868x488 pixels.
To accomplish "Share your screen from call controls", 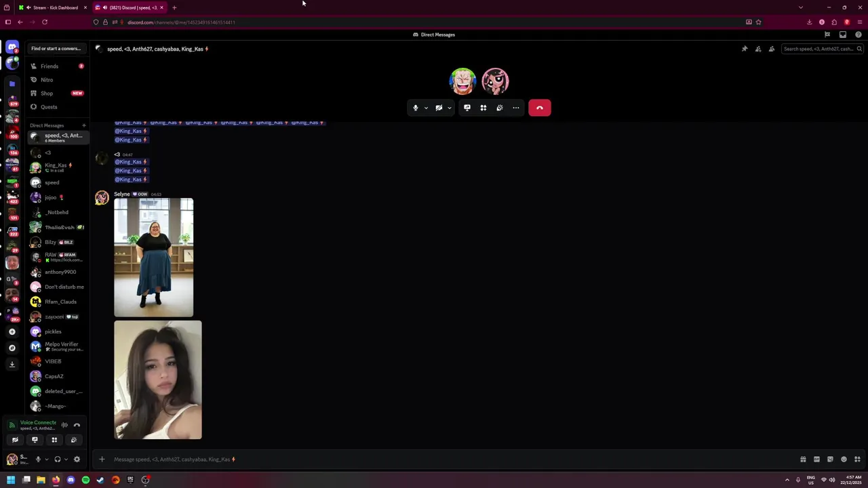I will [x=467, y=108].
